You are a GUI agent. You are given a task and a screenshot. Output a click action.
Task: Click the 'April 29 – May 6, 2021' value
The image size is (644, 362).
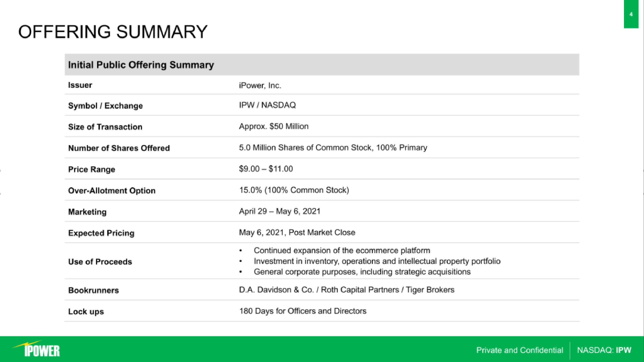click(x=280, y=211)
